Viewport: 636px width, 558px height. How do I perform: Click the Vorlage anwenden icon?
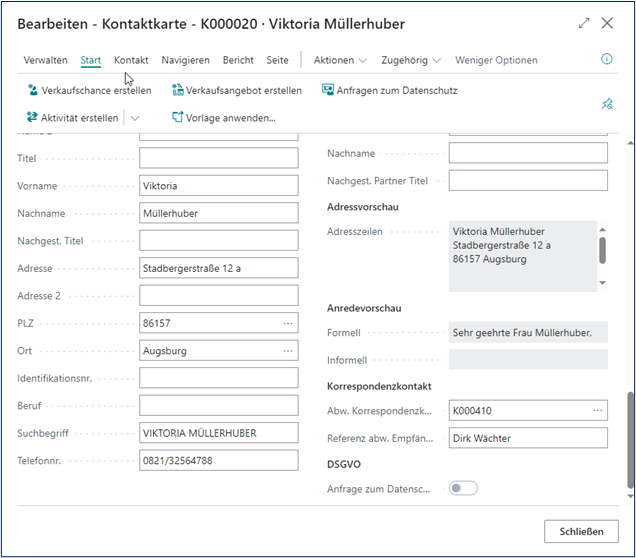coord(178,118)
